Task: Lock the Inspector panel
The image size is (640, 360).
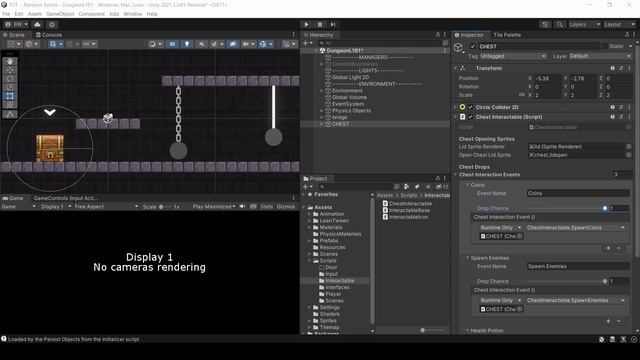Action: click(x=627, y=35)
